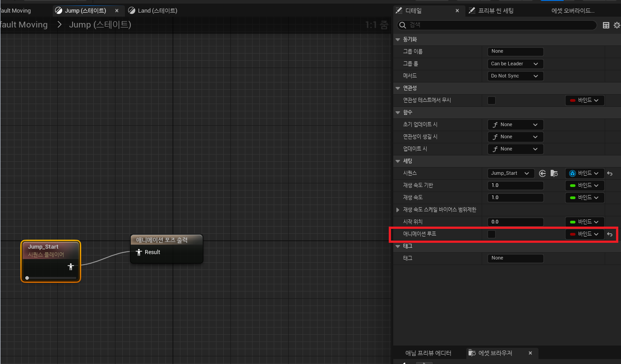
Task: Open 초기 업데이트 시 function dropdown
Action: [x=515, y=125]
